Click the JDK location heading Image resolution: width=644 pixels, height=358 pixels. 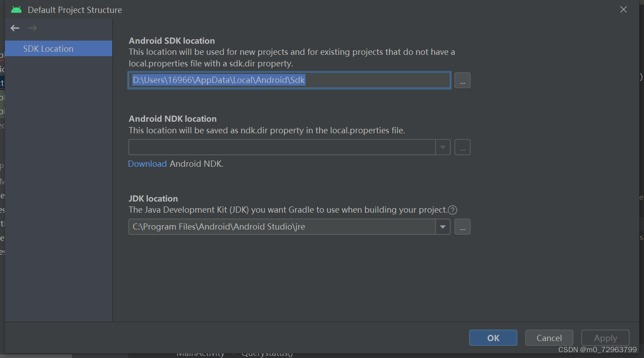click(x=153, y=198)
